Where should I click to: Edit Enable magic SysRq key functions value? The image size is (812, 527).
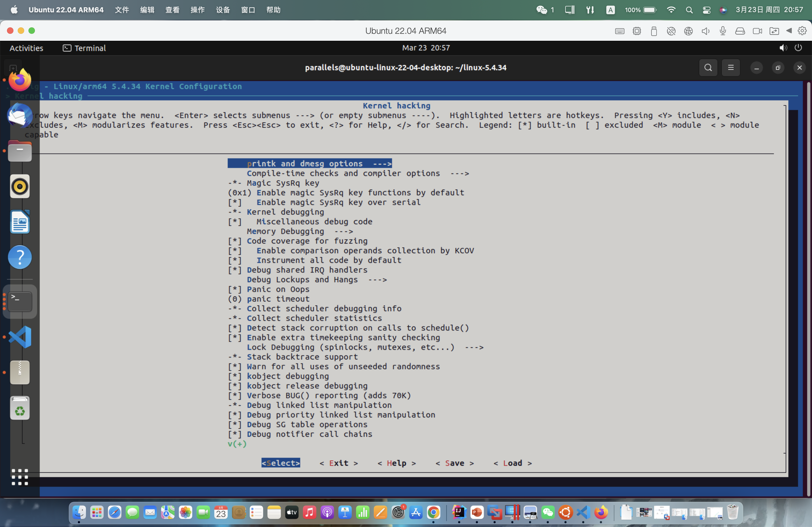point(346,193)
